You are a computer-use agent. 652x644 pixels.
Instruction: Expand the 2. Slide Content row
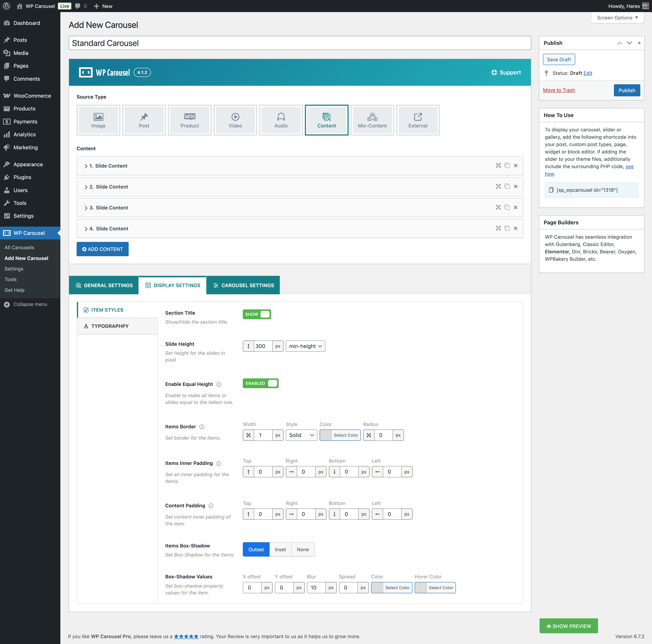tap(300, 187)
